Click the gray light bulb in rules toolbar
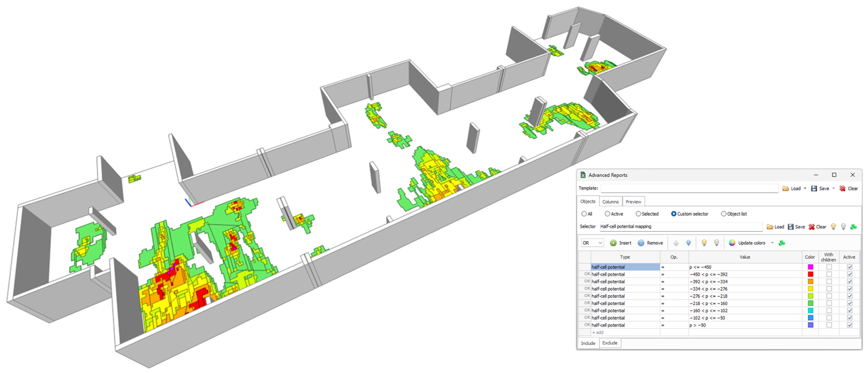868x373 pixels. (x=716, y=243)
